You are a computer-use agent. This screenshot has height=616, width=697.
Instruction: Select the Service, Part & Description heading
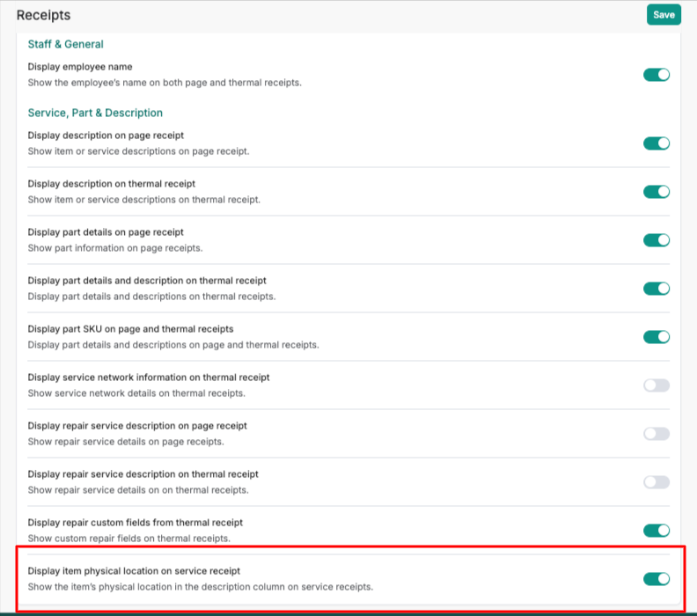tap(95, 113)
